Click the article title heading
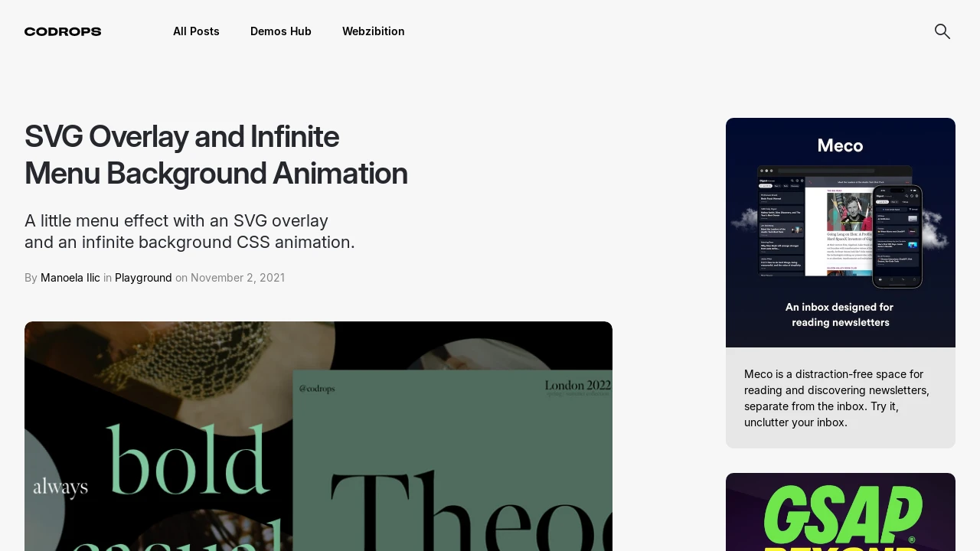Image resolution: width=980 pixels, height=551 pixels. pos(216,155)
